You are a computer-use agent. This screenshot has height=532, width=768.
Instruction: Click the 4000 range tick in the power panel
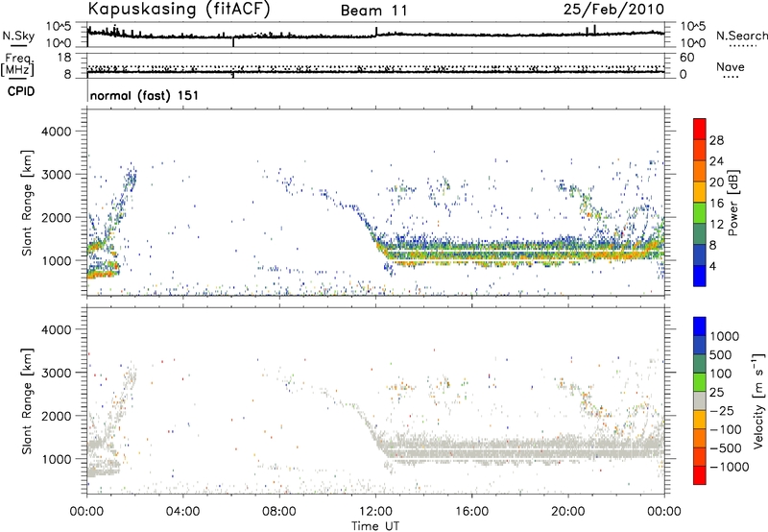coord(56,132)
